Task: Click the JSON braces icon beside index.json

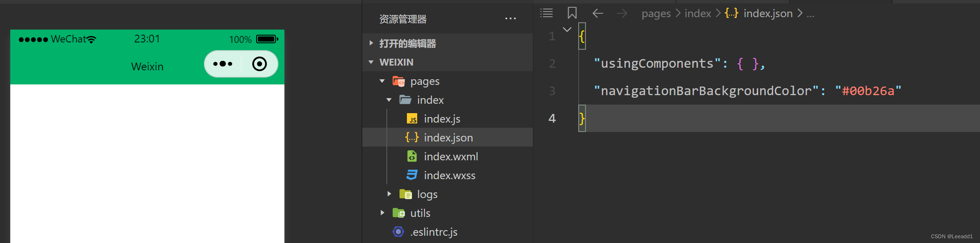Action: pyautogui.click(x=412, y=138)
